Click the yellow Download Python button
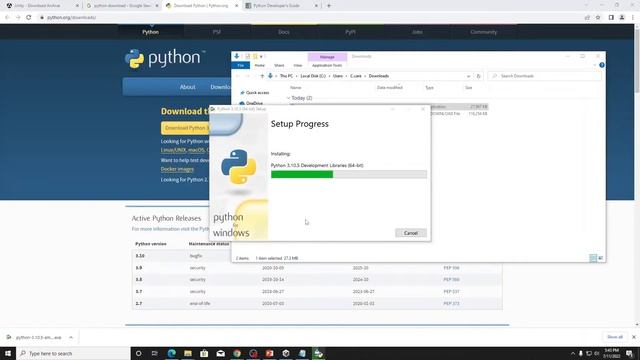640x360 pixels. click(x=186, y=128)
